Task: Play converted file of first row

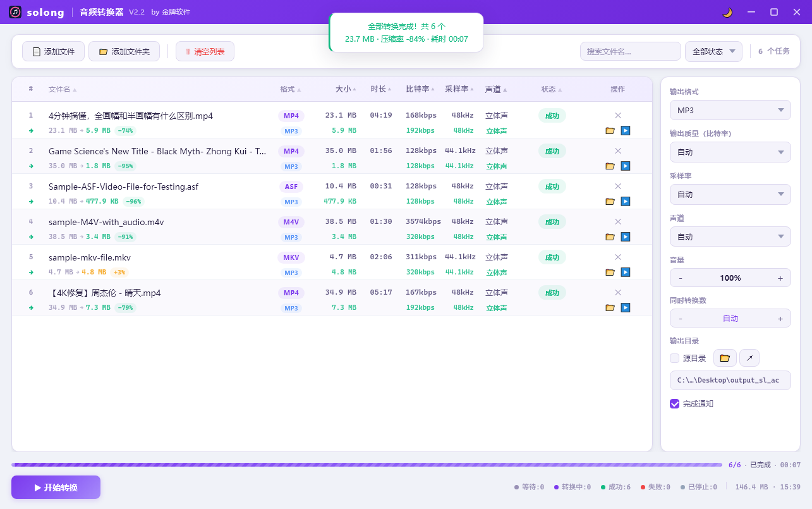Action: point(626,131)
